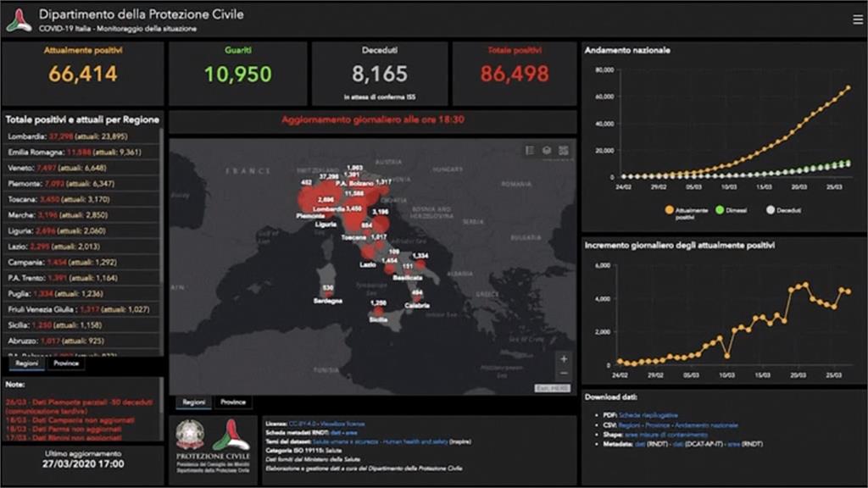Download CSV Andamento nazionale link

click(706, 425)
